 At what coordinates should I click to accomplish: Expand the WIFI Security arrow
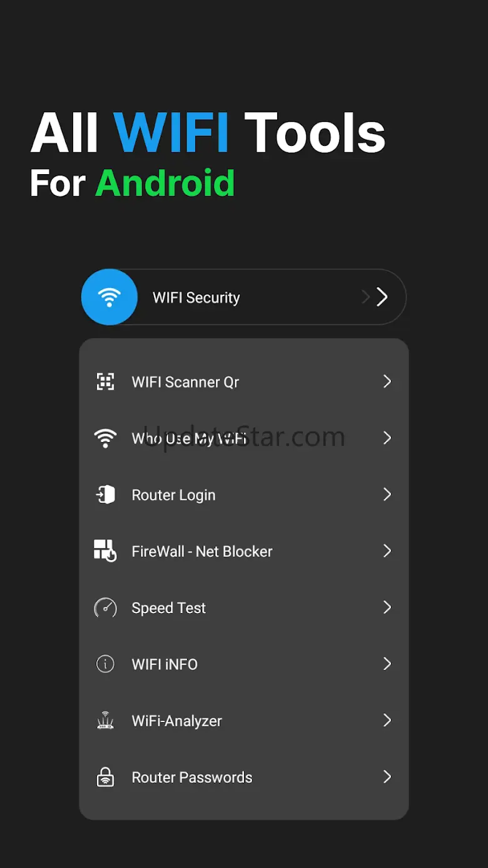pos(381,297)
